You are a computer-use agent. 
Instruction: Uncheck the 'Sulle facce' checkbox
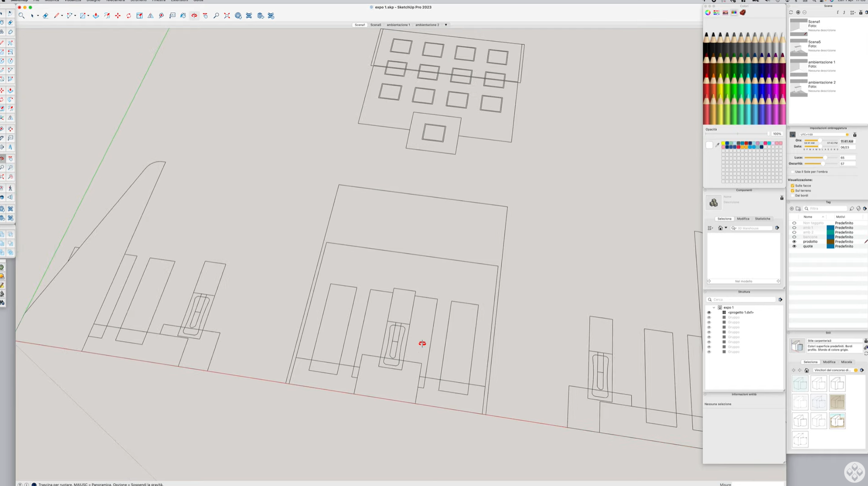coord(793,186)
